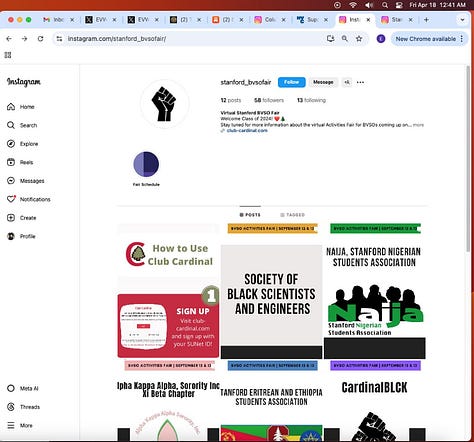
Task: Open Messages in the sidebar
Action: 26,181
